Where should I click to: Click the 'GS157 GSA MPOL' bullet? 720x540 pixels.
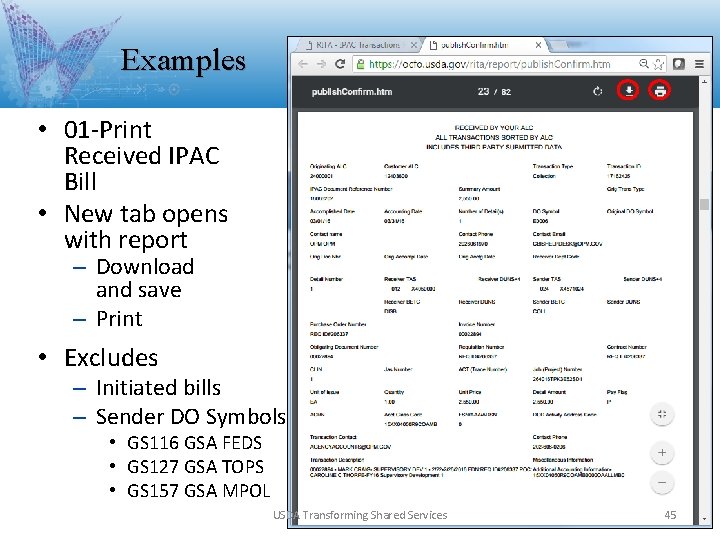click(x=199, y=490)
